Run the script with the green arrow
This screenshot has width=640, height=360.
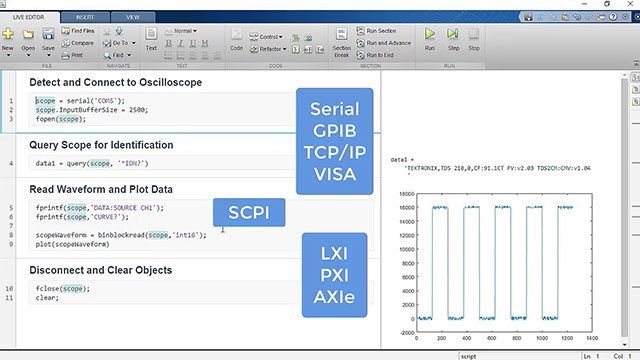(429, 34)
